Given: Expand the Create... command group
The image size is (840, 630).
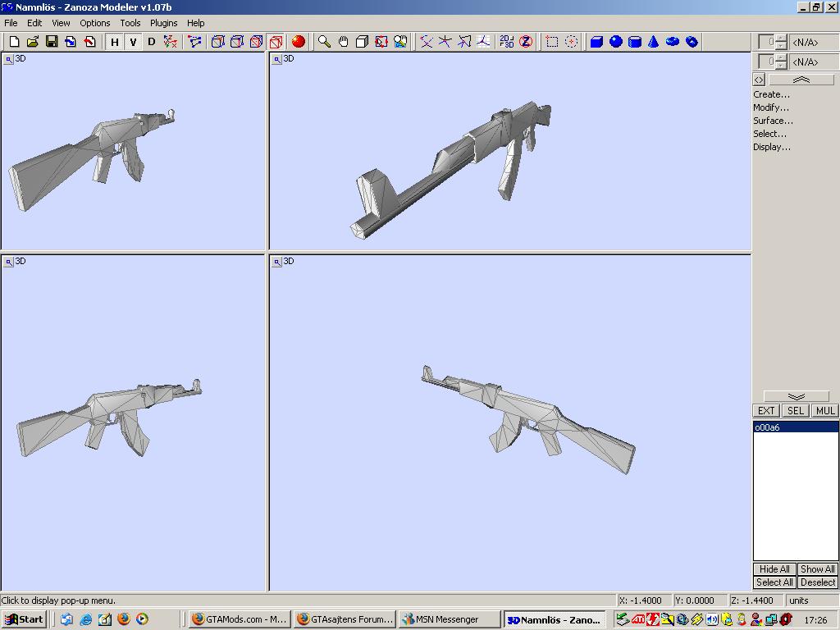Looking at the screenshot, I should click(771, 94).
